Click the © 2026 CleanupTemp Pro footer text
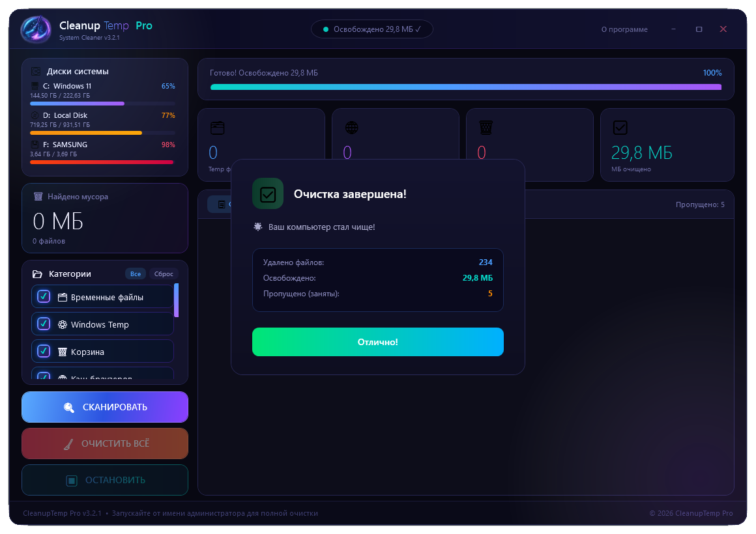Screen dimensions: 756x534 691,513
